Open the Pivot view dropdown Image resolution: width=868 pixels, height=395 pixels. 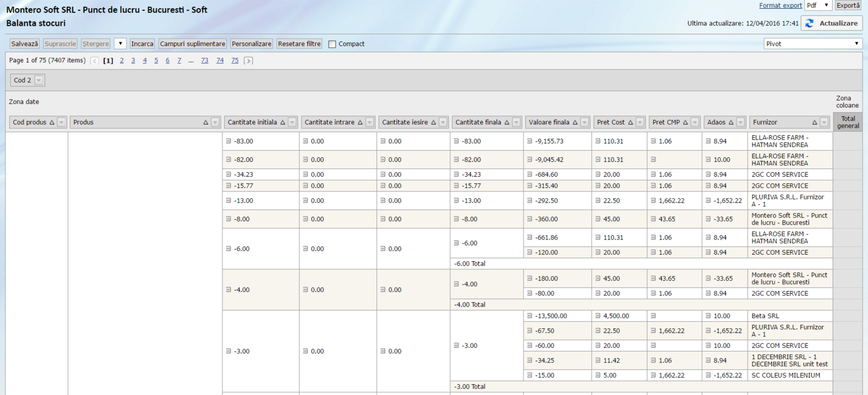(812, 44)
